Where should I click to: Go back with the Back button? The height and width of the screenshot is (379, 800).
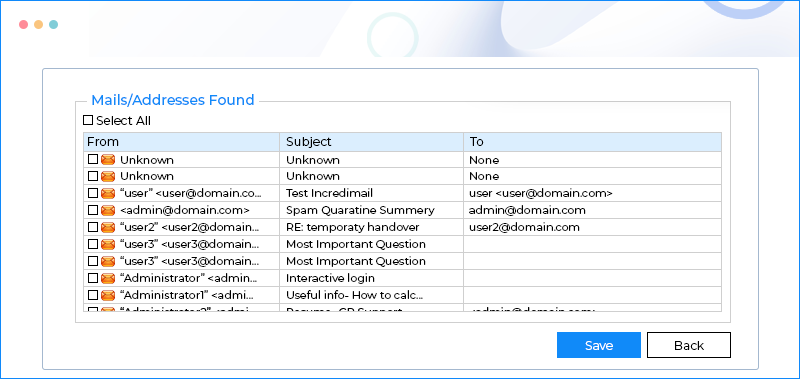click(x=689, y=345)
